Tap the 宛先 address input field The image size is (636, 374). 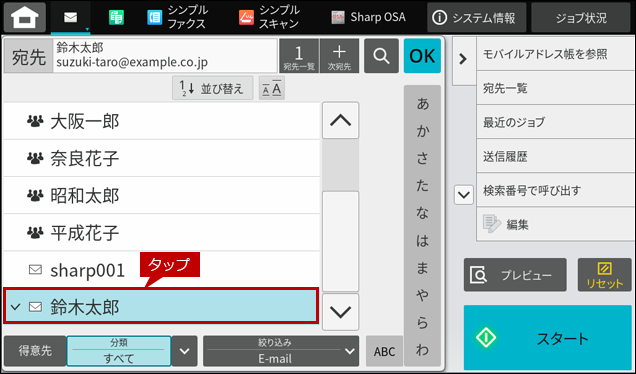[x=165, y=56]
